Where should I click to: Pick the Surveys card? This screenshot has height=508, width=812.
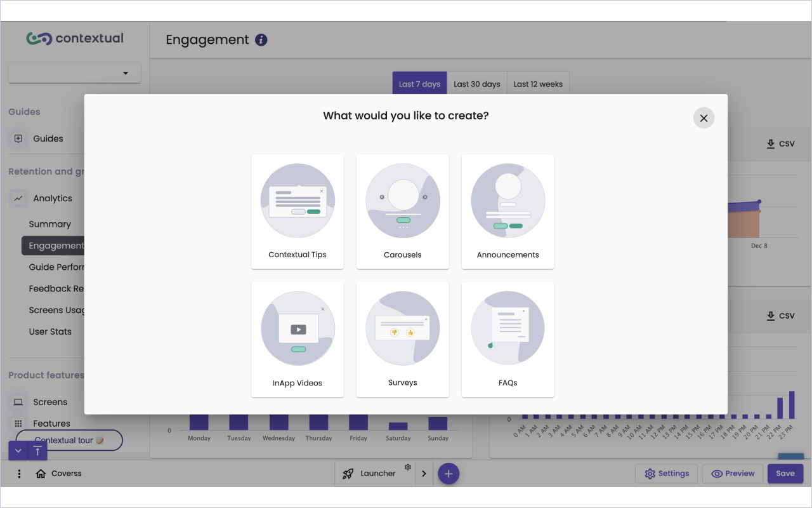click(x=403, y=340)
